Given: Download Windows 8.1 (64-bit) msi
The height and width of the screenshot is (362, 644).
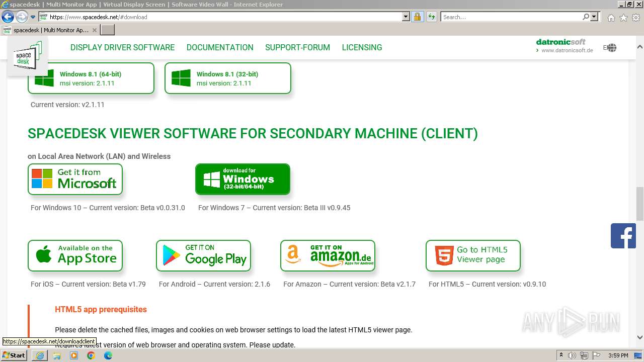Looking at the screenshot, I should (x=91, y=78).
